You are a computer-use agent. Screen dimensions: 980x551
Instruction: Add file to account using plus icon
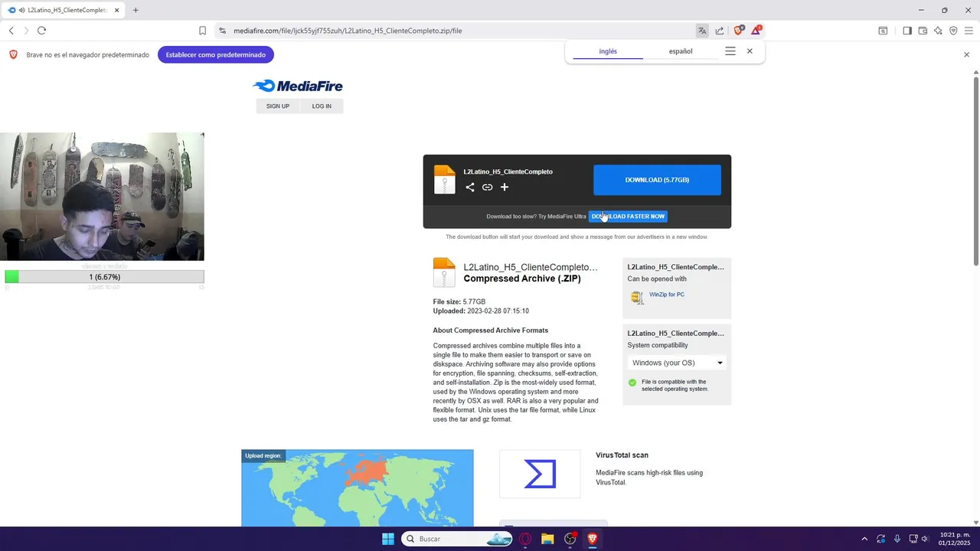point(505,187)
